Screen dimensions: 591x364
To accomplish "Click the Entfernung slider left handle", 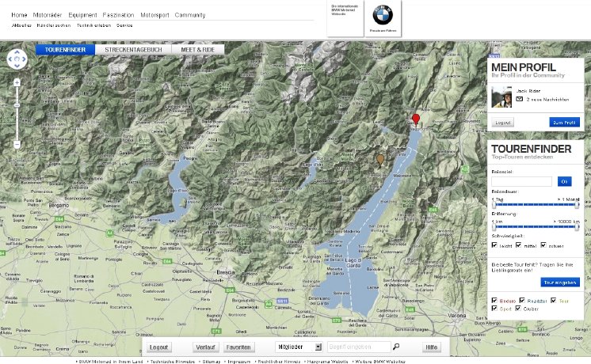I will tap(494, 227).
